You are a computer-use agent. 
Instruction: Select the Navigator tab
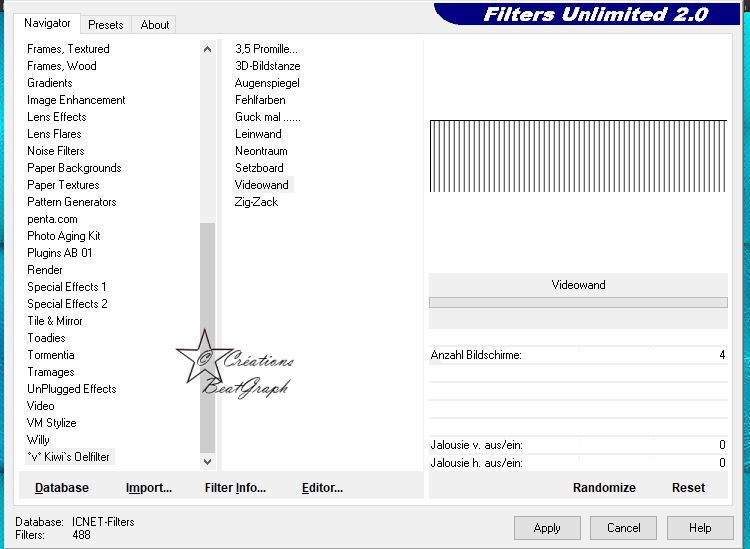pyautogui.click(x=47, y=23)
